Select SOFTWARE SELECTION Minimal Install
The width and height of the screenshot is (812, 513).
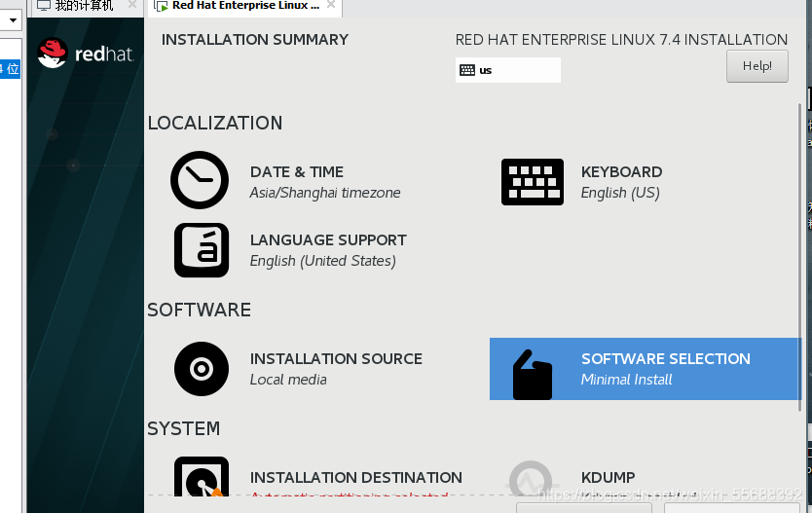click(646, 369)
